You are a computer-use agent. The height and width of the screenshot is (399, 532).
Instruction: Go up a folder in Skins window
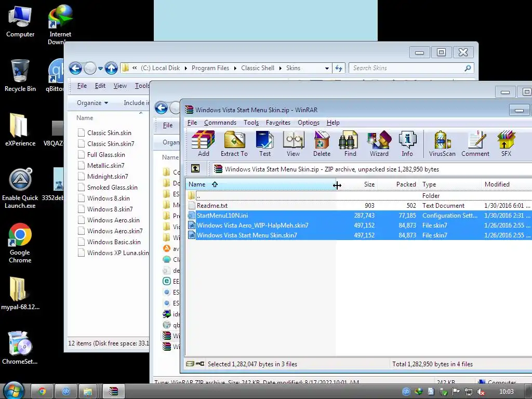click(111, 68)
